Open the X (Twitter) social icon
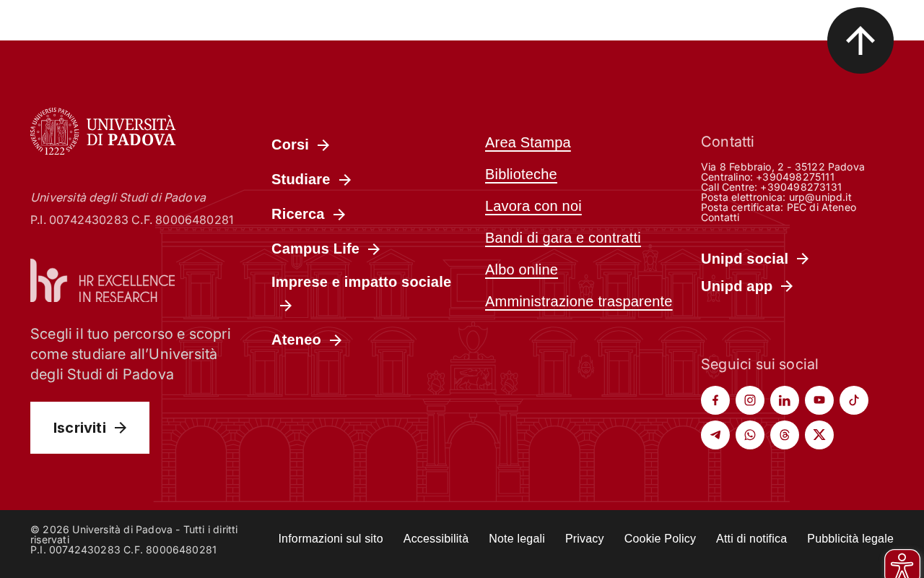Image resolution: width=924 pixels, height=578 pixels. pos(819,435)
